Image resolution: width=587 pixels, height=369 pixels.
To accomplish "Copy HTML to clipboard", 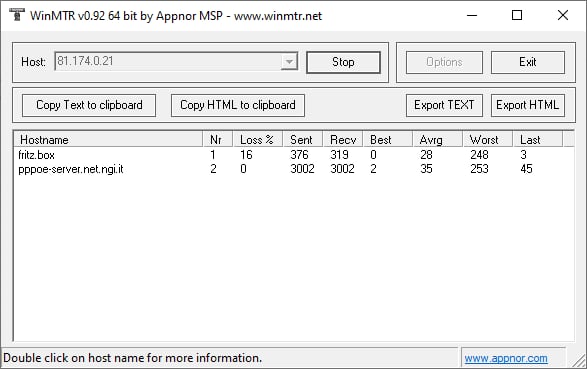I will click(x=238, y=105).
